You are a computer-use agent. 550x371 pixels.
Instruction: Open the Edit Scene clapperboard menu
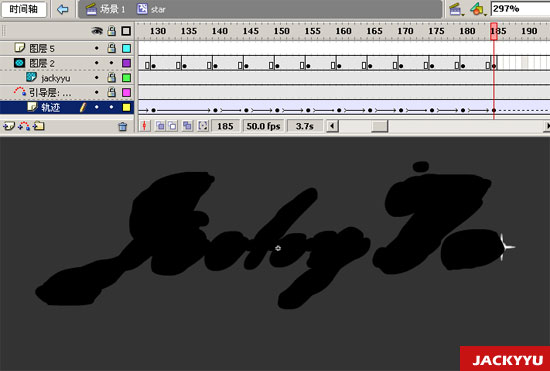click(x=456, y=9)
